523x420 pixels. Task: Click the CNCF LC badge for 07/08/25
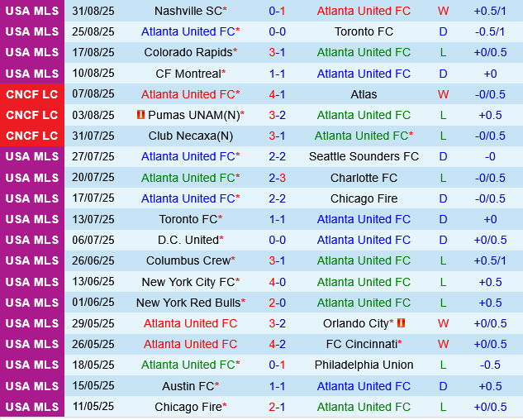pyautogui.click(x=32, y=94)
